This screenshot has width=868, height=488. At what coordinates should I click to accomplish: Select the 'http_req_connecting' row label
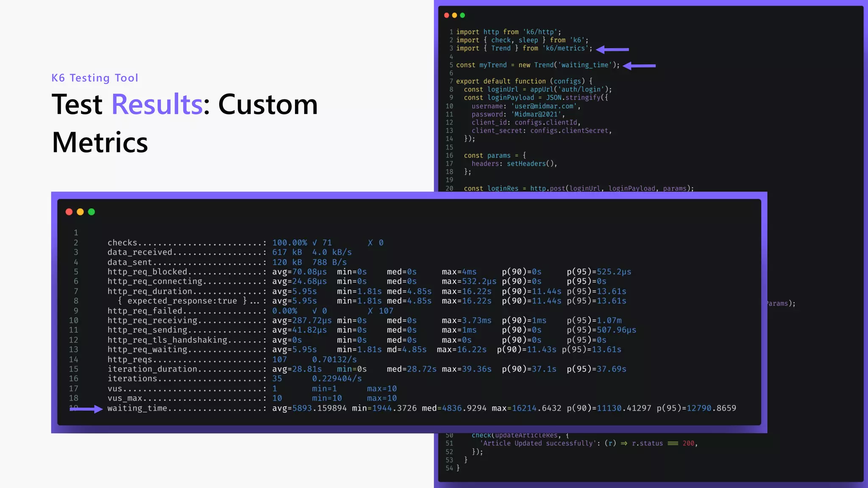click(x=155, y=281)
